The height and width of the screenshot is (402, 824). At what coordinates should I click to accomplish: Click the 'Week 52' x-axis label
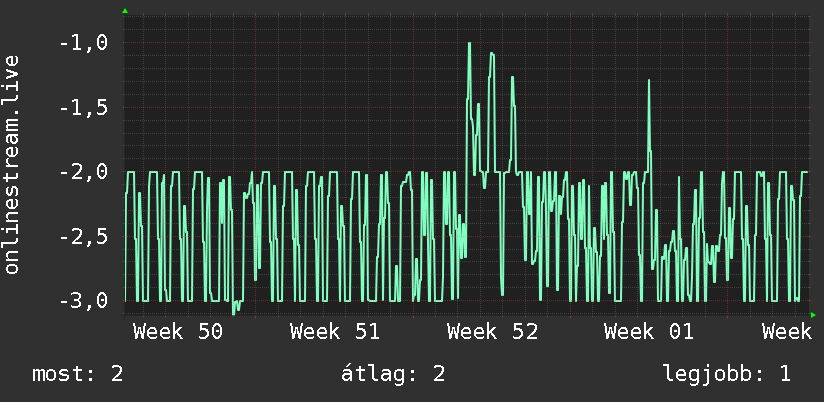tap(492, 332)
